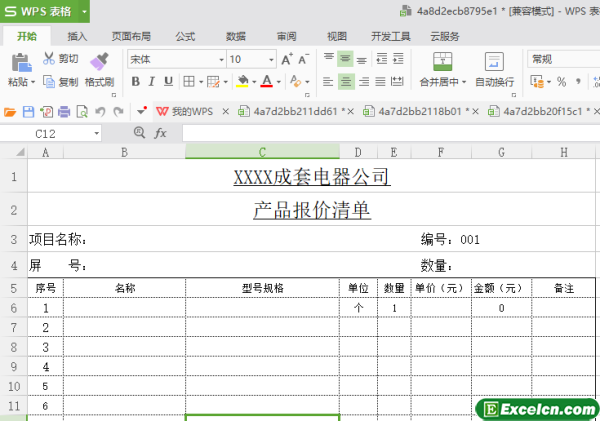Click the Save icon in quick toolbar

pos(28,111)
